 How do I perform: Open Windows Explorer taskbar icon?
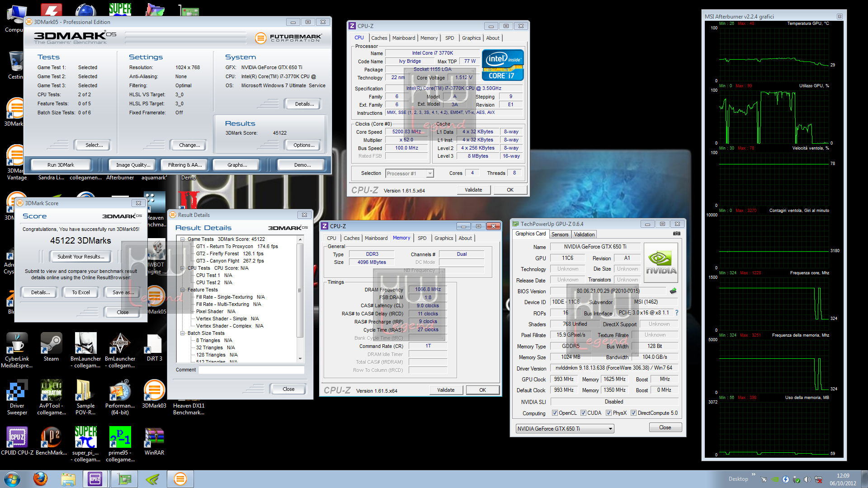[68, 479]
